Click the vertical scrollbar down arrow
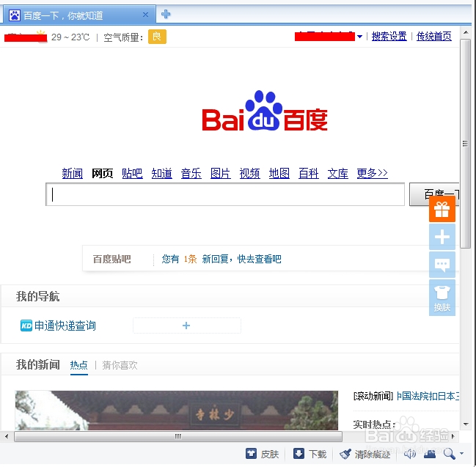The height and width of the screenshot is (467, 476). click(466, 424)
